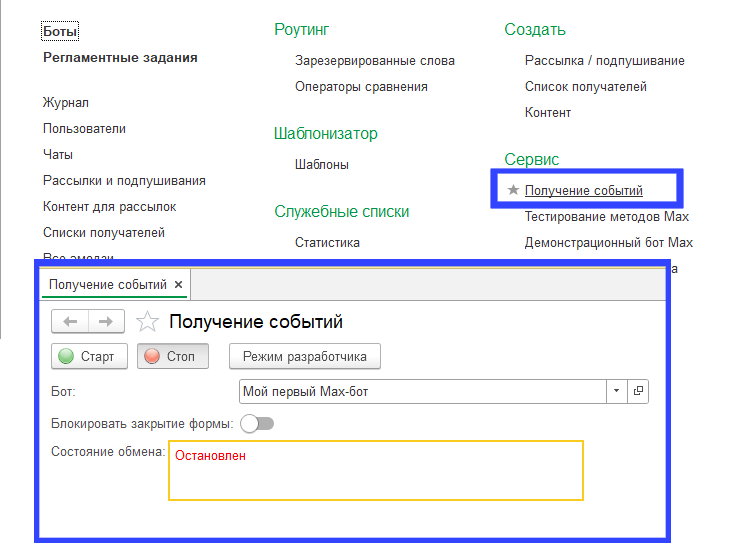Open the Чаты list
Screen dimensions: 736x546
[x=58, y=155]
